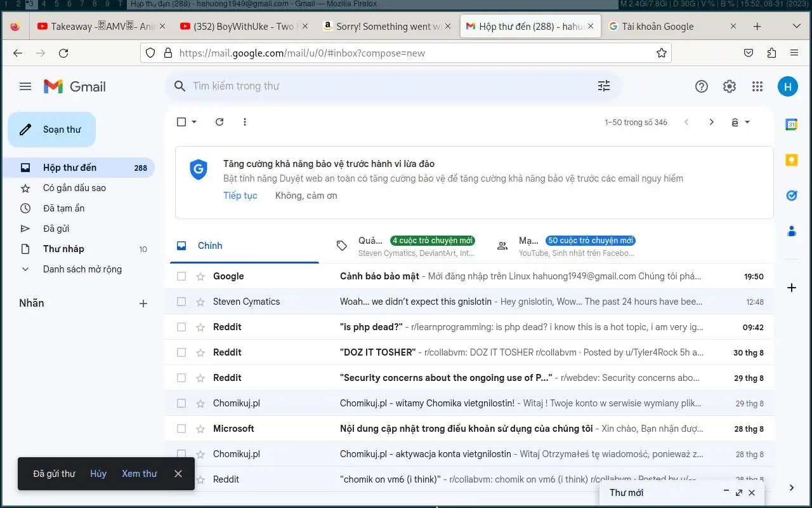
Task: Click the Soạn thư compose button
Action: (52, 130)
